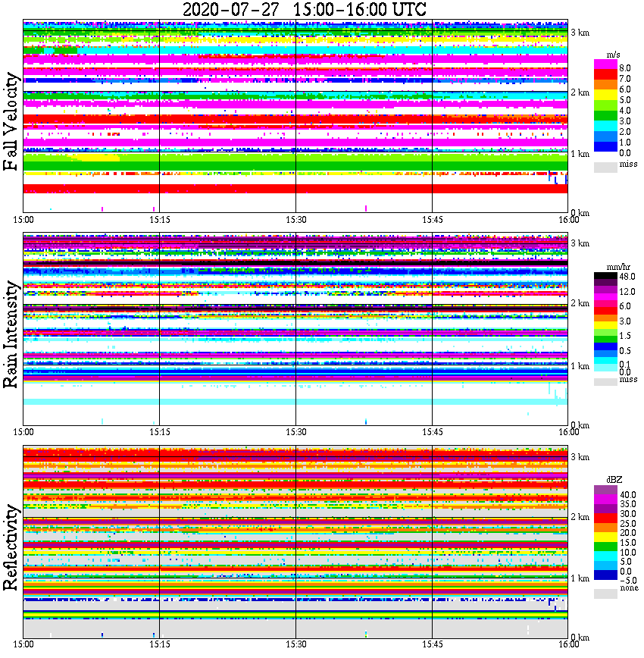Pick the gray "miss" swatch in the mm/hr legend
Viewport: 644px width, 658px height.
(x=605, y=382)
